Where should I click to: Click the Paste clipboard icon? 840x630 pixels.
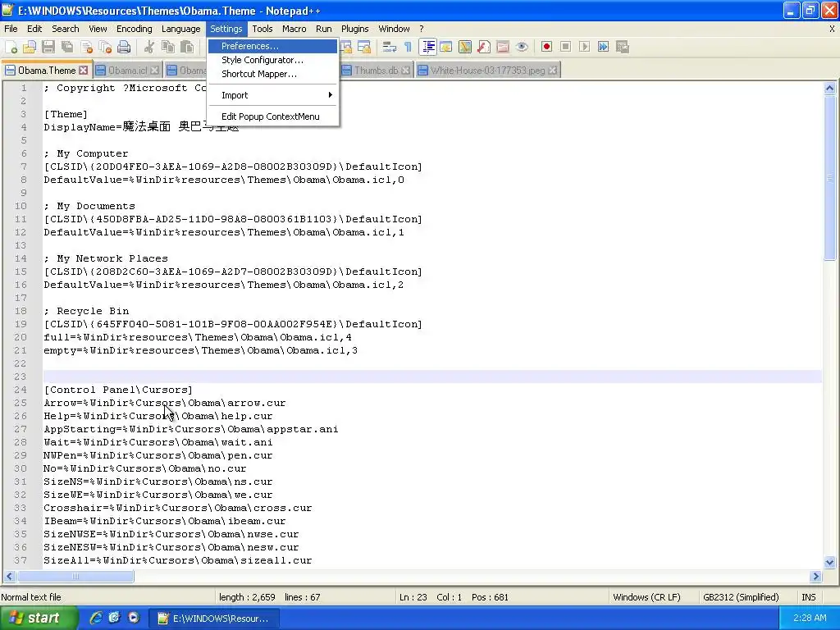(187, 47)
